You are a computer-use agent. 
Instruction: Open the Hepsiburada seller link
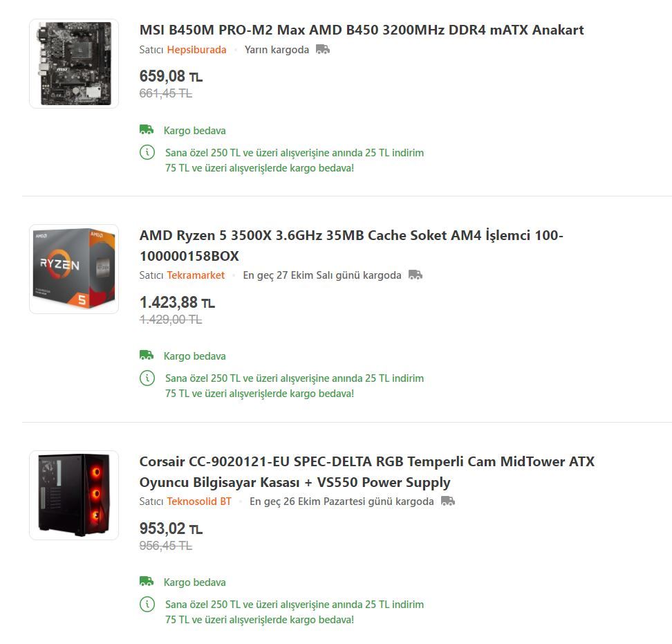(x=196, y=50)
